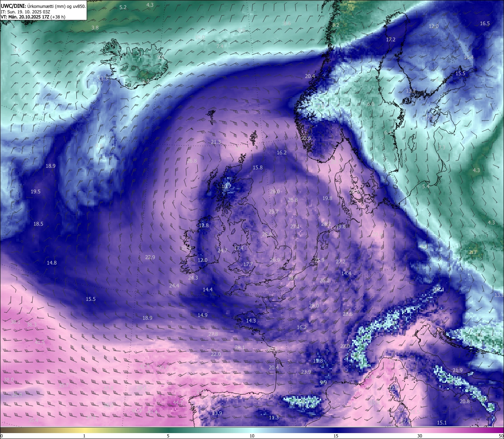Click the 24.7 value in the Irish Sea
The width and height of the screenshot is (504, 439).
pyautogui.click(x=222, y=250)
